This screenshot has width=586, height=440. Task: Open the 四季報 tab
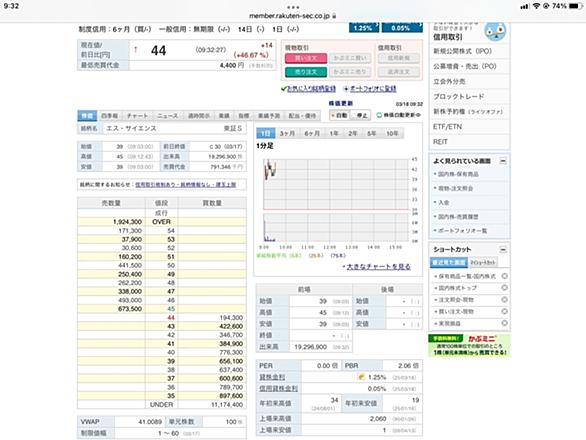pyautogui.click(x=110, y=116)
